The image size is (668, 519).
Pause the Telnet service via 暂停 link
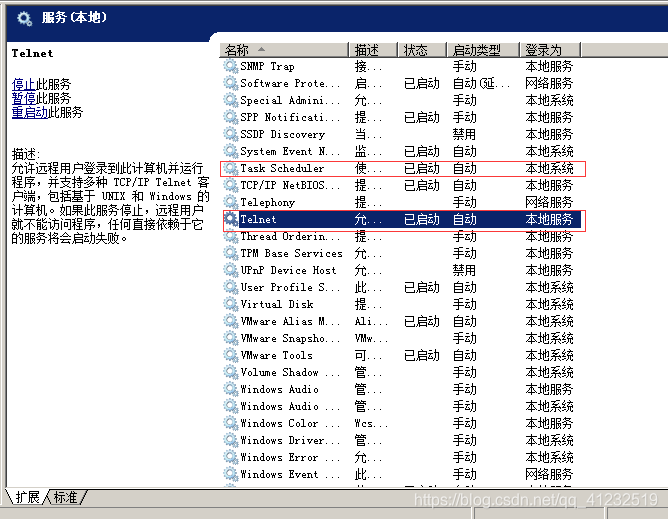tap(23, 98)
